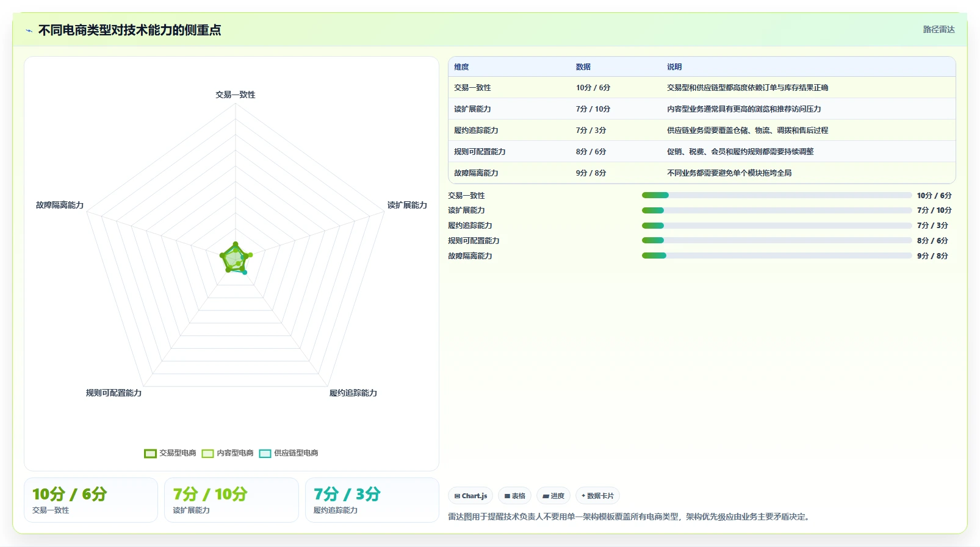
Task: Select the 履约追踪能力 table row cell
Action: [x=476, y=130]
